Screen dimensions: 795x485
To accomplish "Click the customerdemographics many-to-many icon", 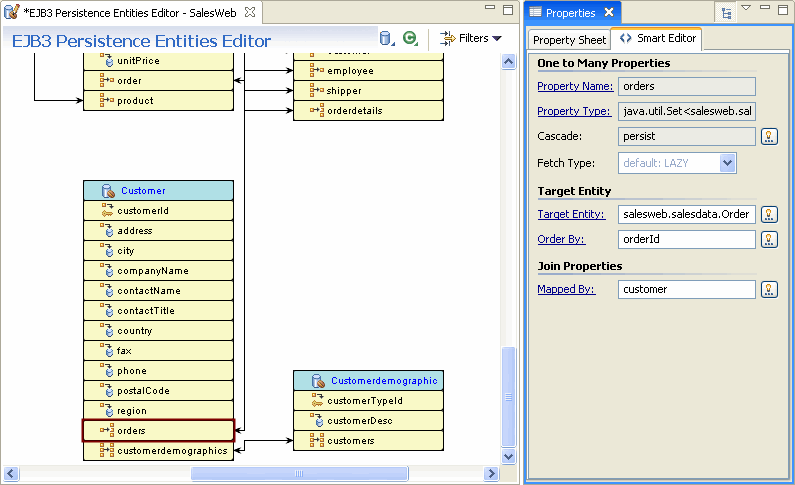I will tap(107, 451).
